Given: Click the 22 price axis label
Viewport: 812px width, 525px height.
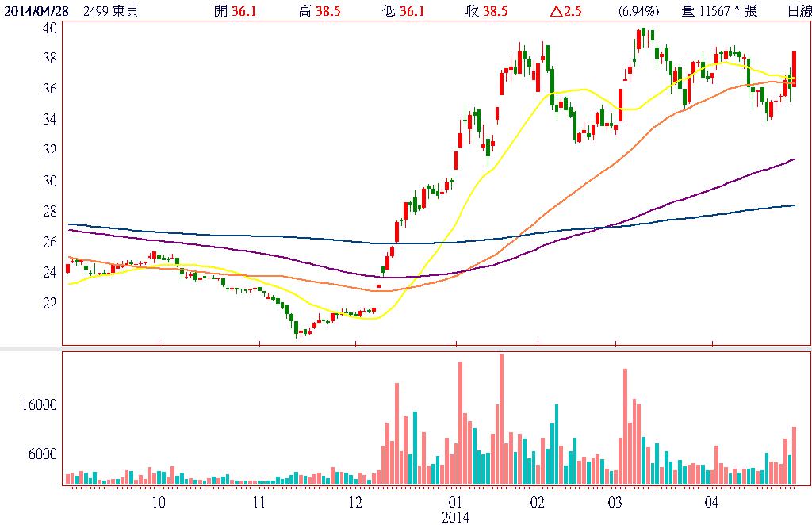Looking at the screenshot, I should (49, 303).
